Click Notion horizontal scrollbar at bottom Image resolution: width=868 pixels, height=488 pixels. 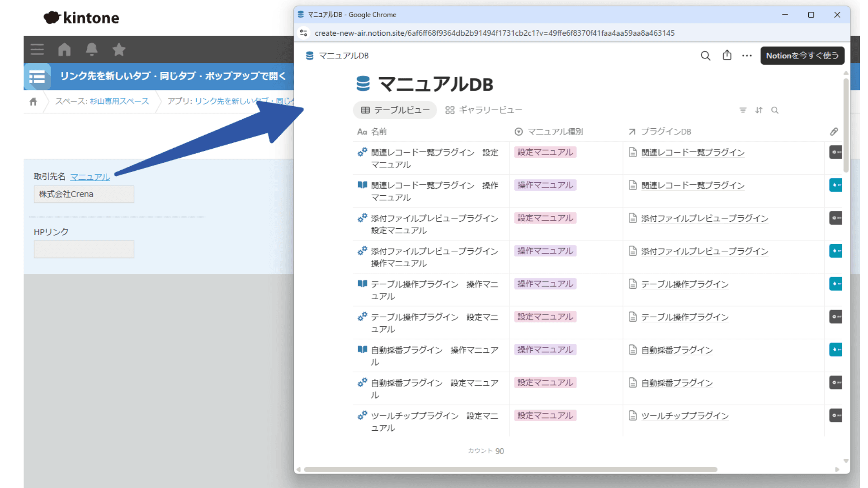[x=510, y=469]
